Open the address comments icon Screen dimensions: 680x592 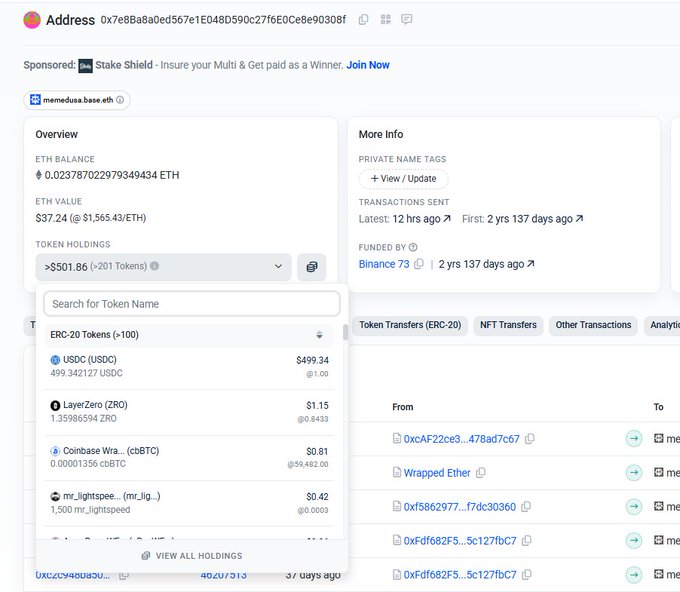[x=406, y=20]
